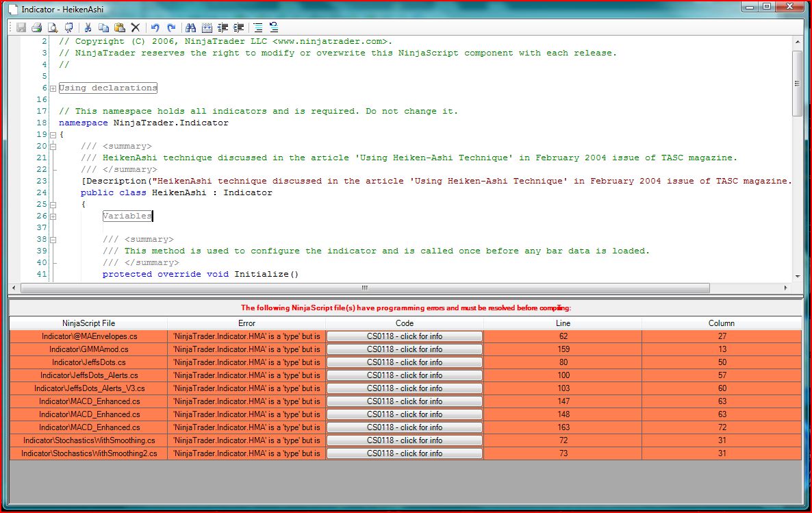Click the Print icon in the toolbar
The width and height of the screenshot is (812, 513).
pyautogui.click(x=36, y=28)
